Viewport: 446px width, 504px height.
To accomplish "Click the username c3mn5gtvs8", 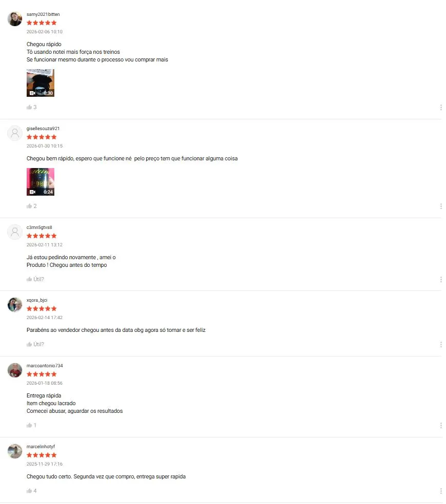I will tap(39, 227).
